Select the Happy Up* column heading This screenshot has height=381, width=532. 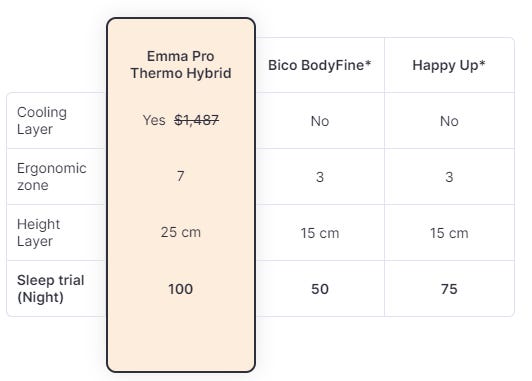tap(449, 65)
